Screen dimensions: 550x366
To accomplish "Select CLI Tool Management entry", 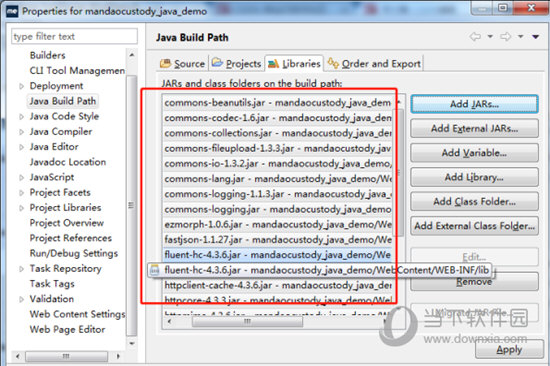I will pos(77,71).
